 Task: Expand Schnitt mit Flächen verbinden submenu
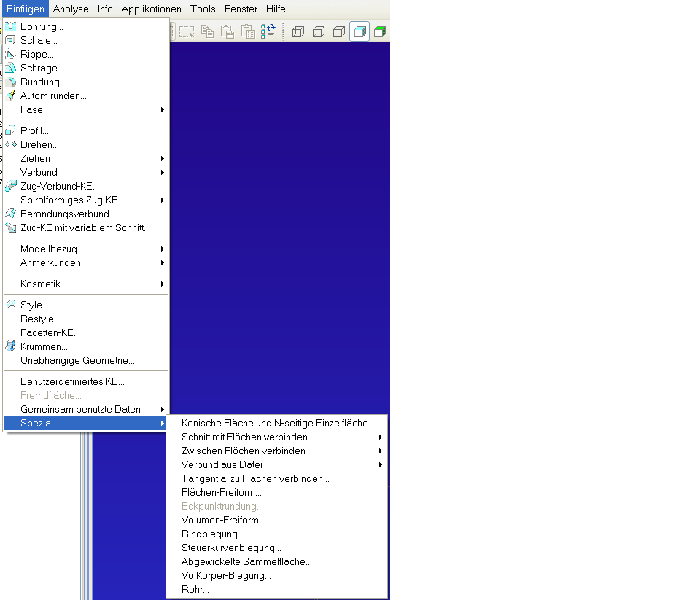[277, 437]
